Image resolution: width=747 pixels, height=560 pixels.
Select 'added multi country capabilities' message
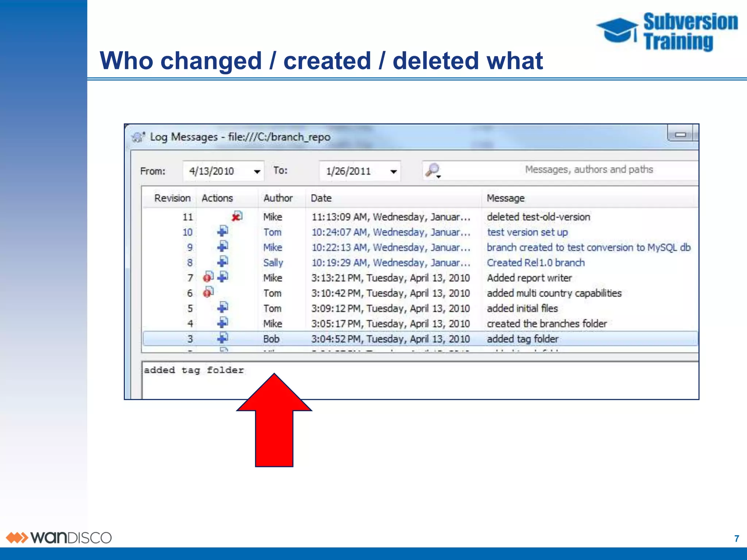pyautogui.click(x=554, y=293)
